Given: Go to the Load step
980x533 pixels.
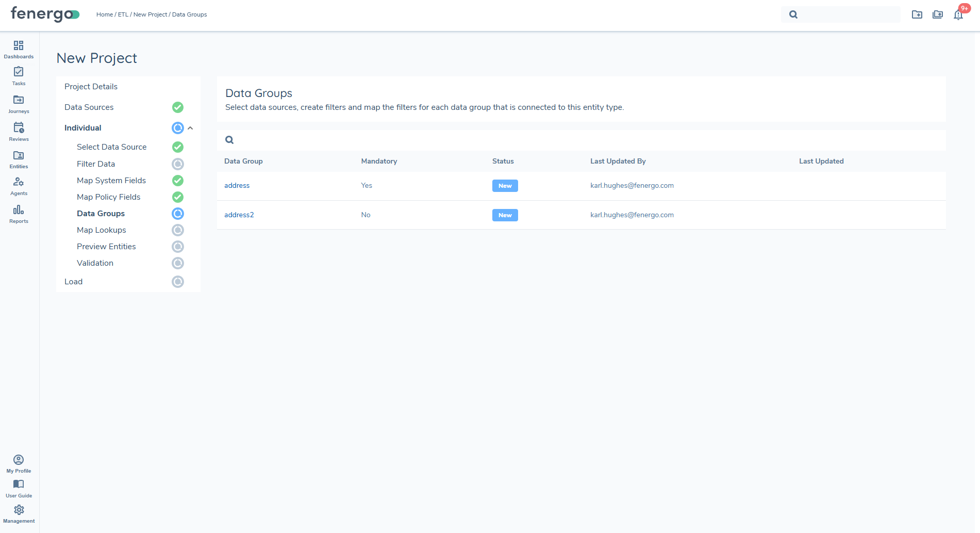Looking at the screenshot, I should click(x=73, y=282).
